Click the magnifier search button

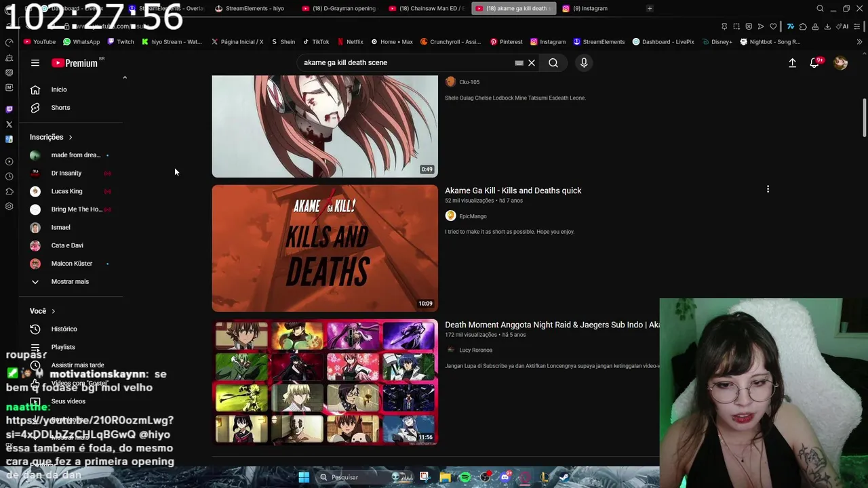553,63
